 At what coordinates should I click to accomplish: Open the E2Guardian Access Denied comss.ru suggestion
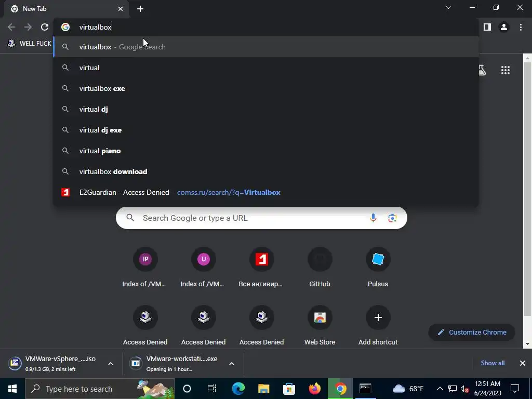click(266, 192)
